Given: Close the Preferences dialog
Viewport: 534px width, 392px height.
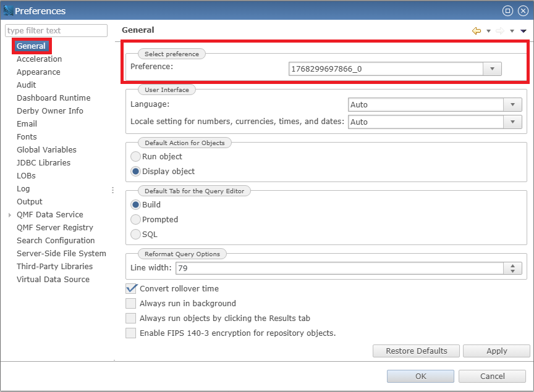Looking at the screenshot, I should pyautogui.click(x=523, y=11).
